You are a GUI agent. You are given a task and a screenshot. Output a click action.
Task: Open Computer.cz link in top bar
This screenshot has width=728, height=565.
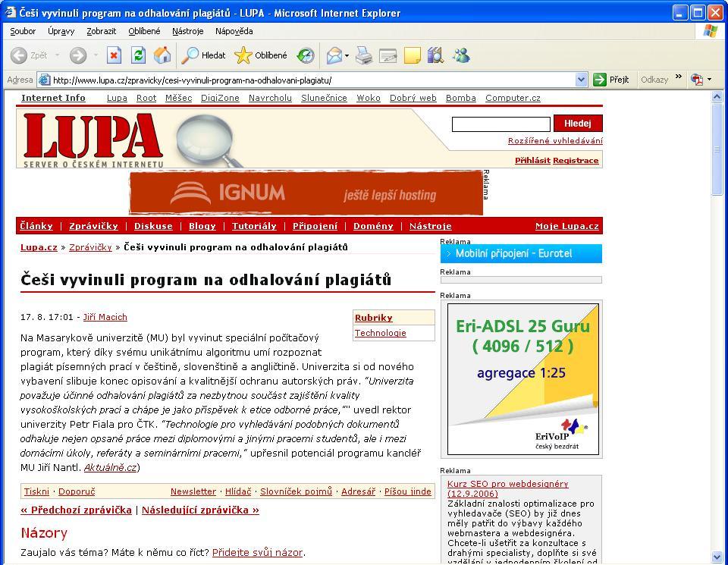tap(513, 98)
